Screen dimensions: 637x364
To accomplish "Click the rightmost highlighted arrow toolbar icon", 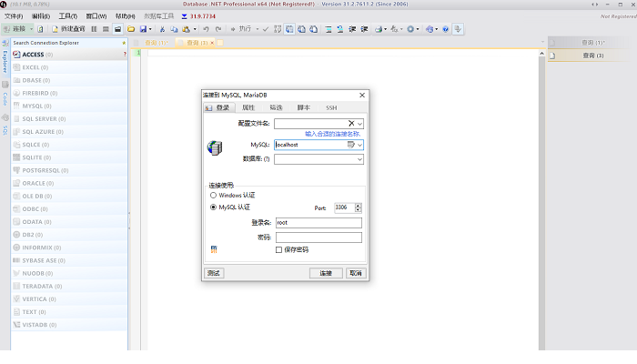I will pos(458,29).
